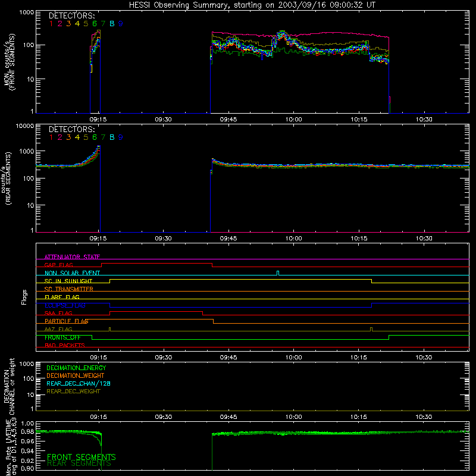Screen dimensions: 476x476
Task: Click FRONT SEGMENTS label in livetime plot
Action: 82,457
